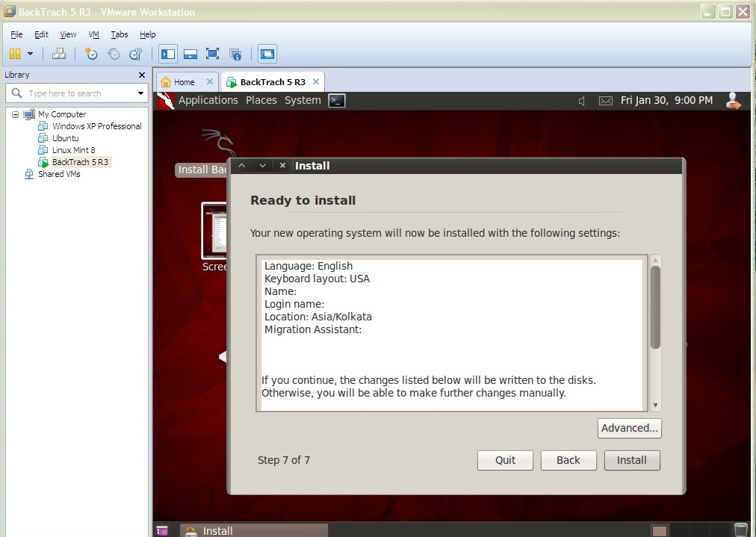Revert VM to snapshot icon
This screenshot has height=537, width=756.
[x=114, y=54]
